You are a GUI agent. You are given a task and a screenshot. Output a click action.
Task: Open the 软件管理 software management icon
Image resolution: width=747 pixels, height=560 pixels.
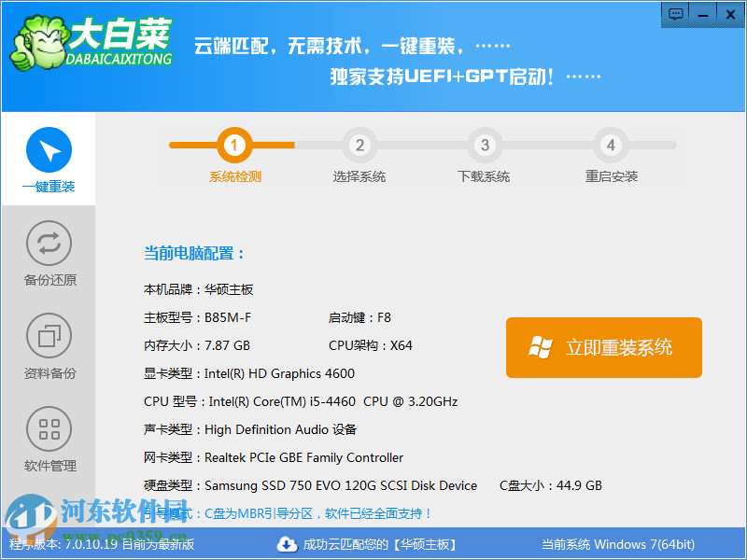[49, 429]
